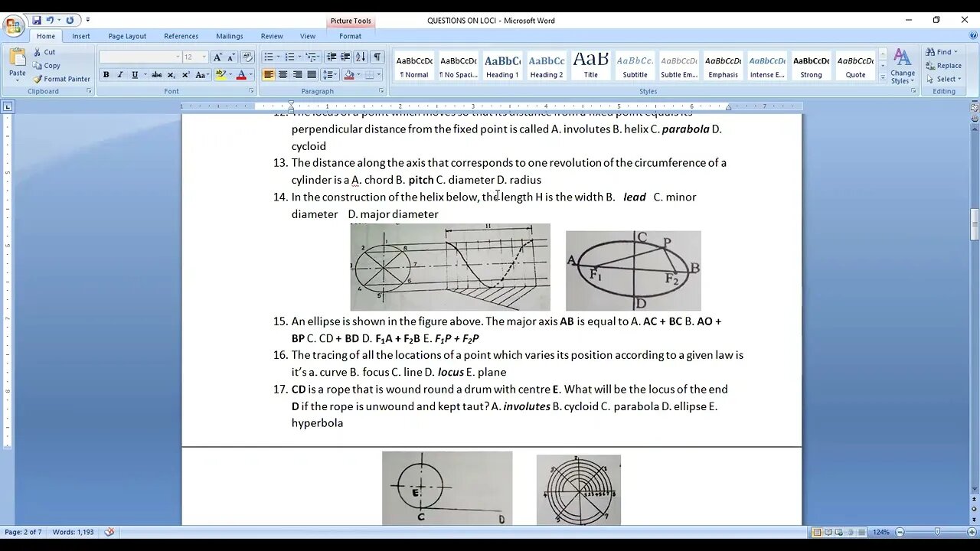
Task: Open Find dropdown
Action: point(942,52)
